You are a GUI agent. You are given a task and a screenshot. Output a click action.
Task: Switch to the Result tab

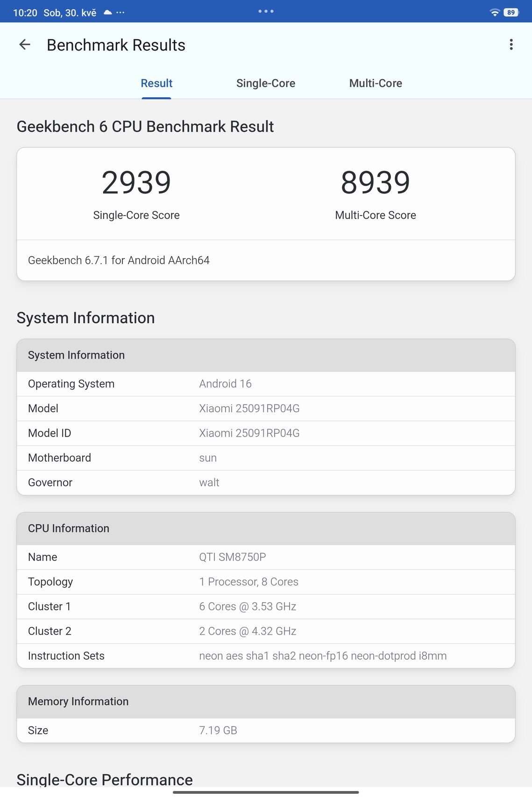(156, 83)
